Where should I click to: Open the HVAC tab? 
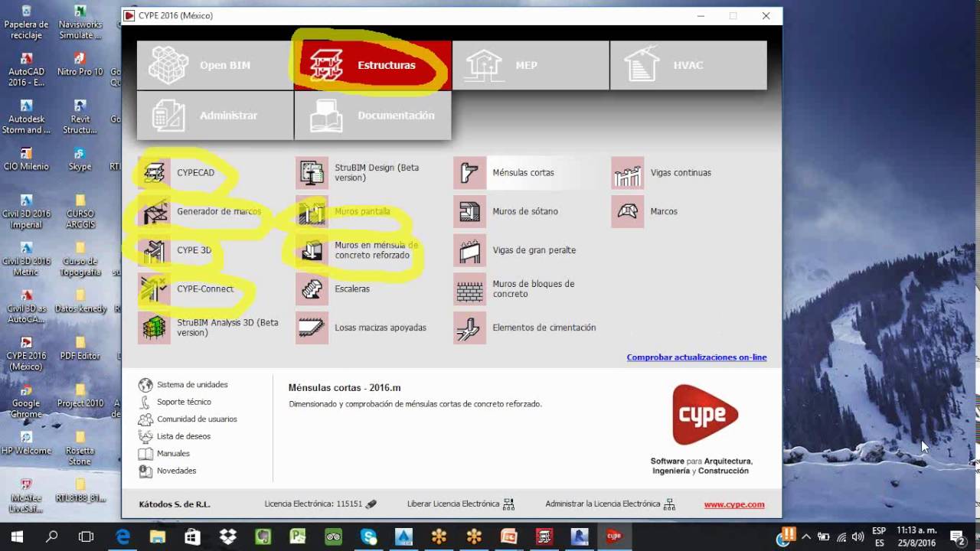(x=688, y=65)
